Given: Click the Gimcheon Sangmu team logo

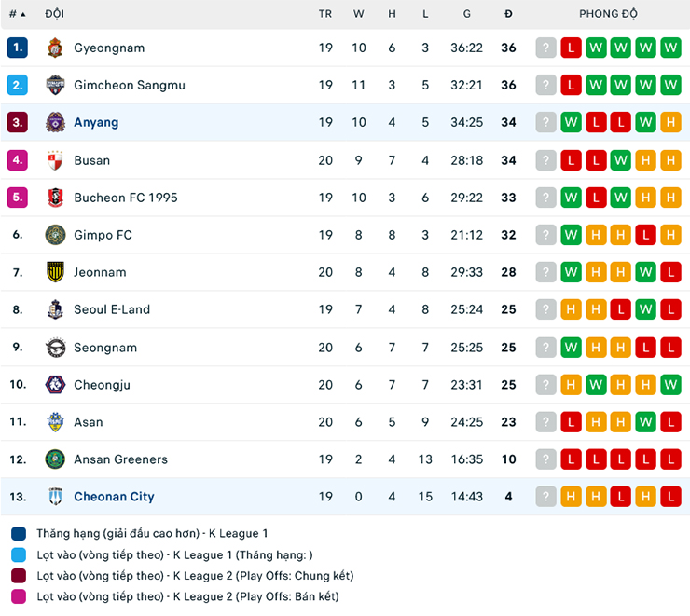Looking at the screenshot, I should pyautogui.click(x=55, y=85).
